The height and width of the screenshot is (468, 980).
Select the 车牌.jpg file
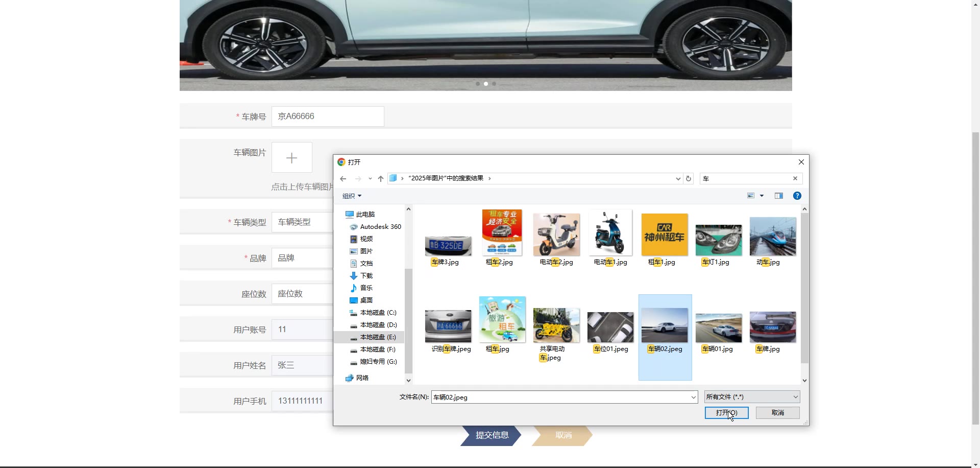click(773, 332)
